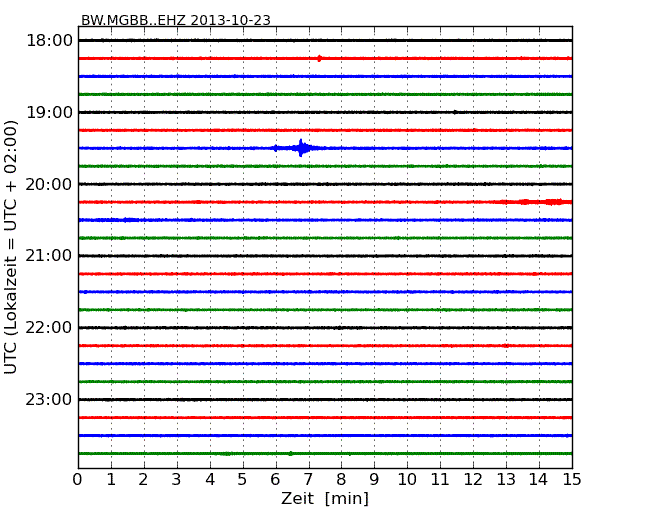Viewport: 650px width, 520px height.
Task: Click the x-axis tick label '7'
Action: point(308,480)
